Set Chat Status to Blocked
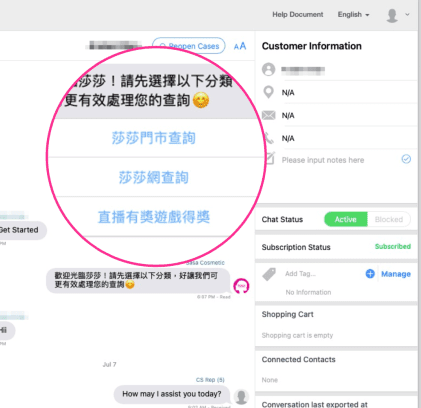 pyautogui.click(x=389, y=219)
